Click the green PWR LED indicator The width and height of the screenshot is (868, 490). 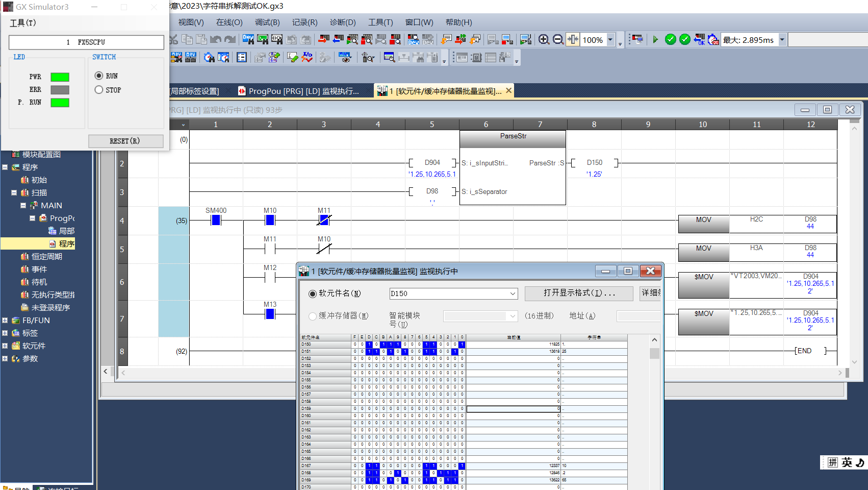(60, 77)
